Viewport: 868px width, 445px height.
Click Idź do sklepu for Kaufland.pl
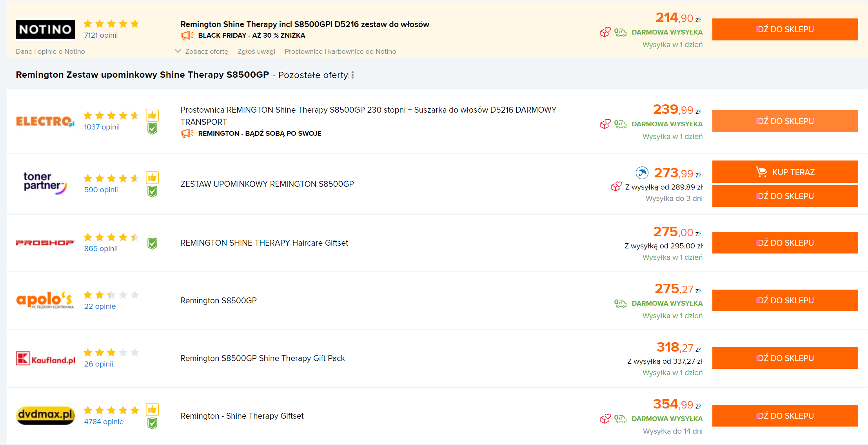pyautogui.click(x=785, y=358)
